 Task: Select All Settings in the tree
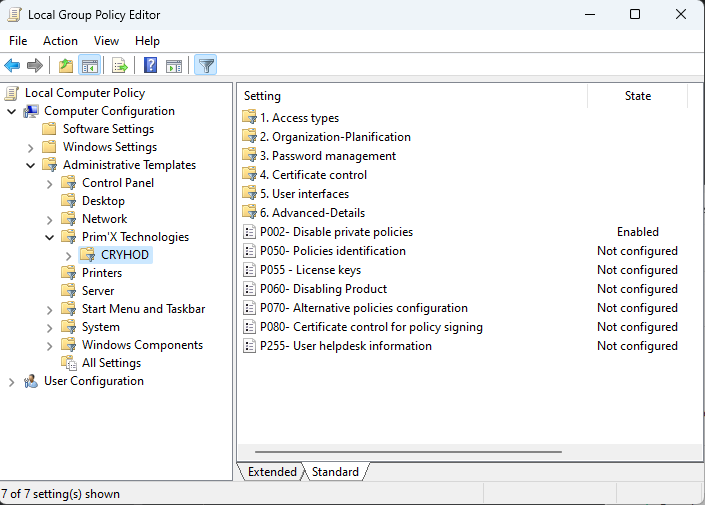click(111, 363)
